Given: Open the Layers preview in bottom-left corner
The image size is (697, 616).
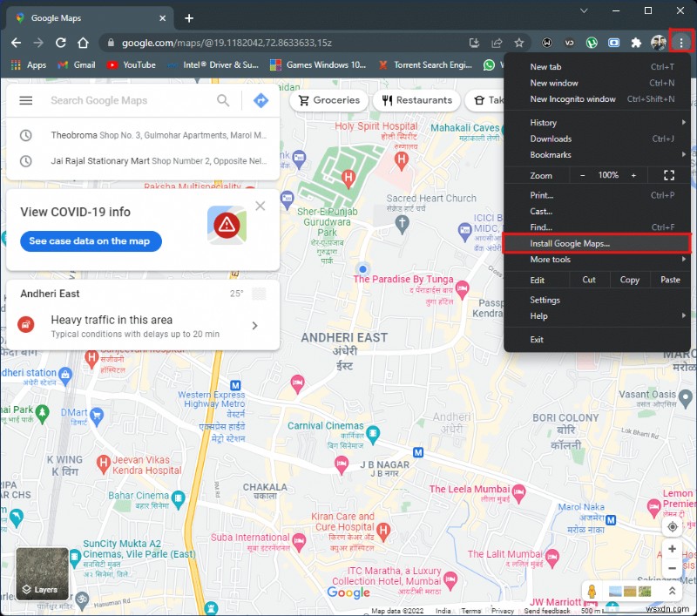Looking at the screenshot, I should coord(41,573).
